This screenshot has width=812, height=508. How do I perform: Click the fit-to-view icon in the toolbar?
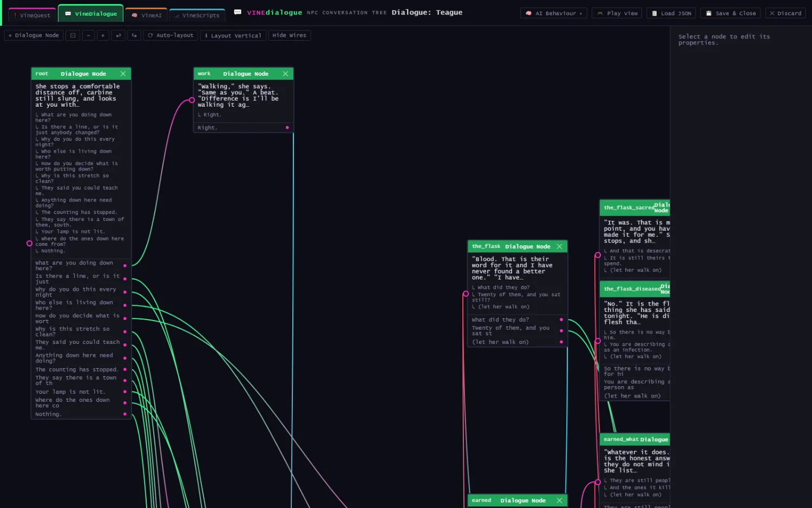tap(73, 35)
